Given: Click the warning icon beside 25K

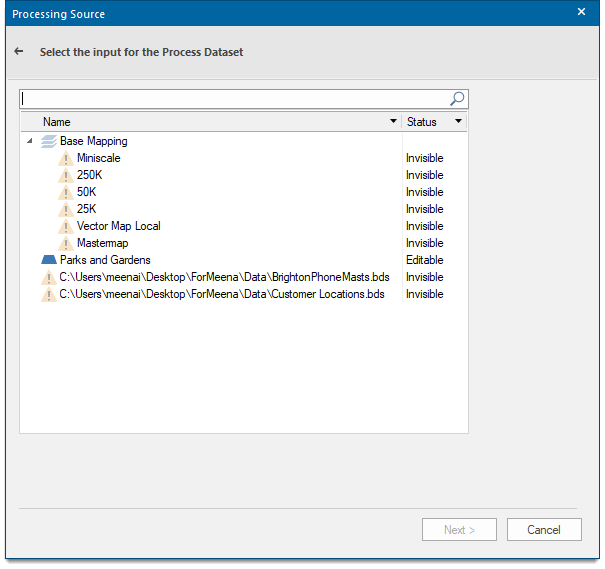Looking at the screenshot, I should click(66, 209).
